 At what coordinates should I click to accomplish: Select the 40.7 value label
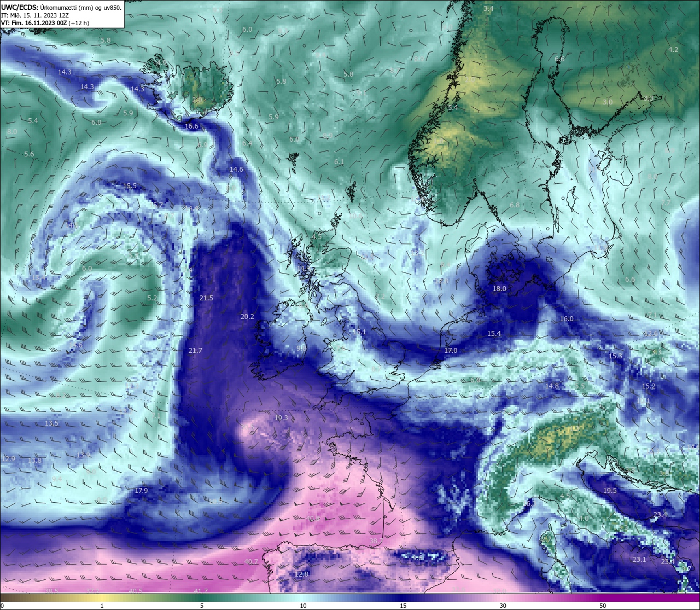point(251,561)
